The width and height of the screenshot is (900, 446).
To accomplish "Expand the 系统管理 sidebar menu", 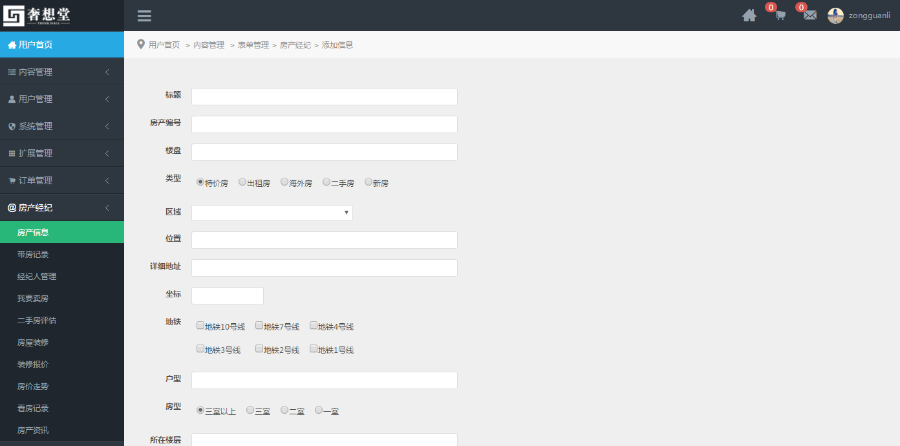I will tap(62, 126).
